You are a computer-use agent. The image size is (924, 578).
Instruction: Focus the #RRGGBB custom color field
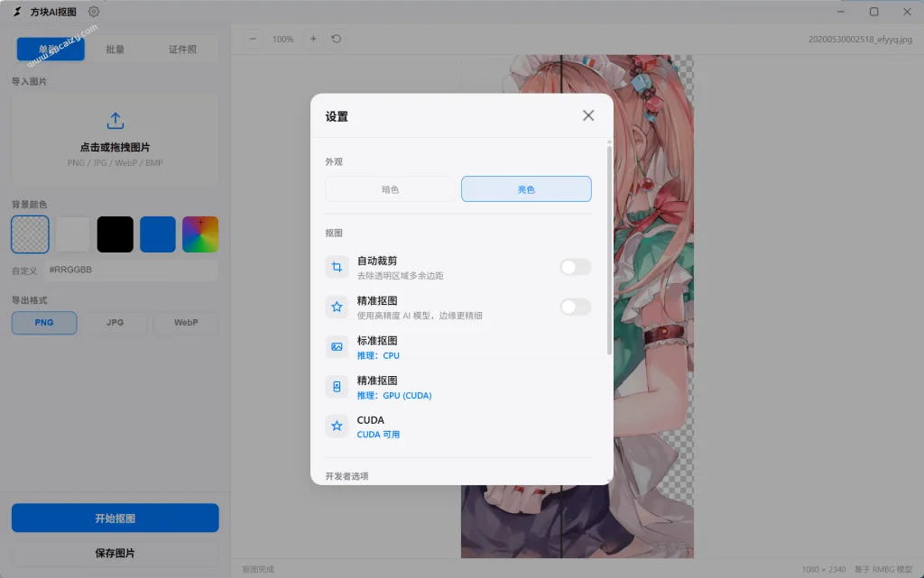(x=131, y=270)
